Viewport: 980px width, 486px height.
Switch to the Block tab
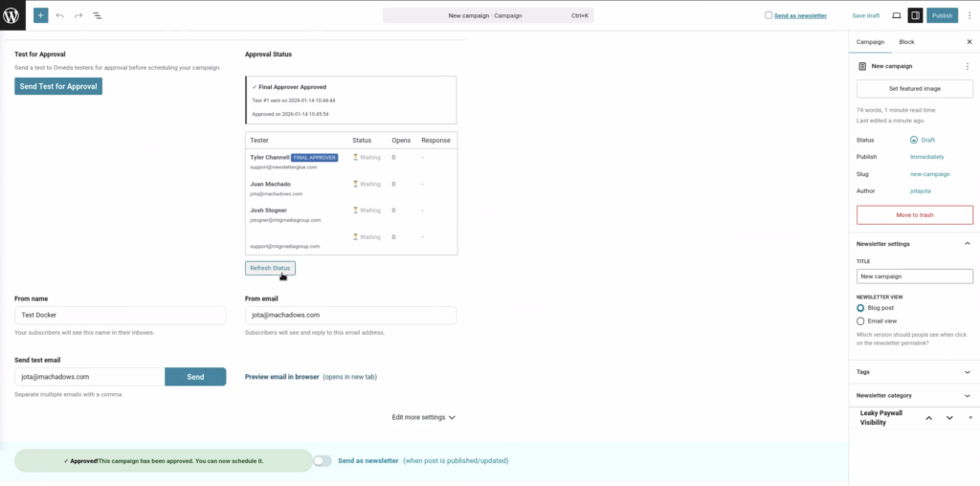[906, 42]
